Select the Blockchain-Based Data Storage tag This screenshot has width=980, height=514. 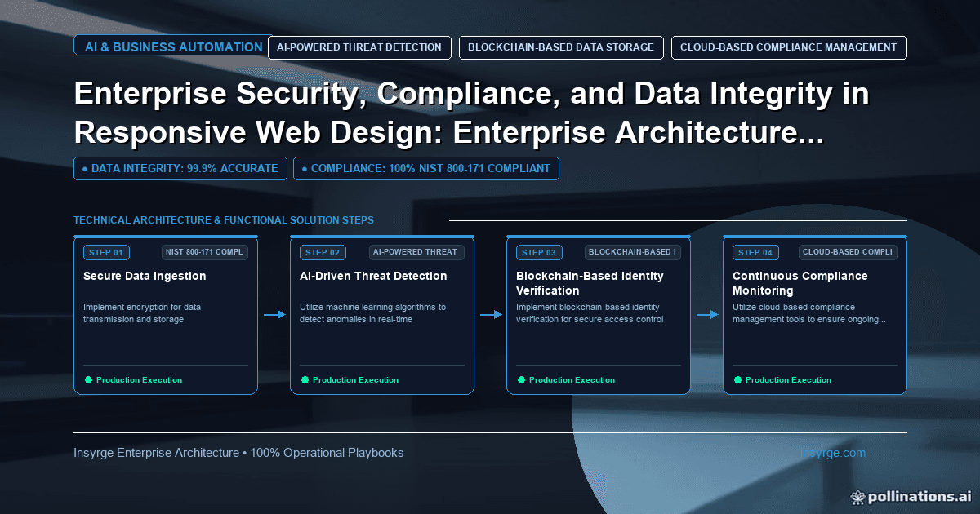(561, 47)
